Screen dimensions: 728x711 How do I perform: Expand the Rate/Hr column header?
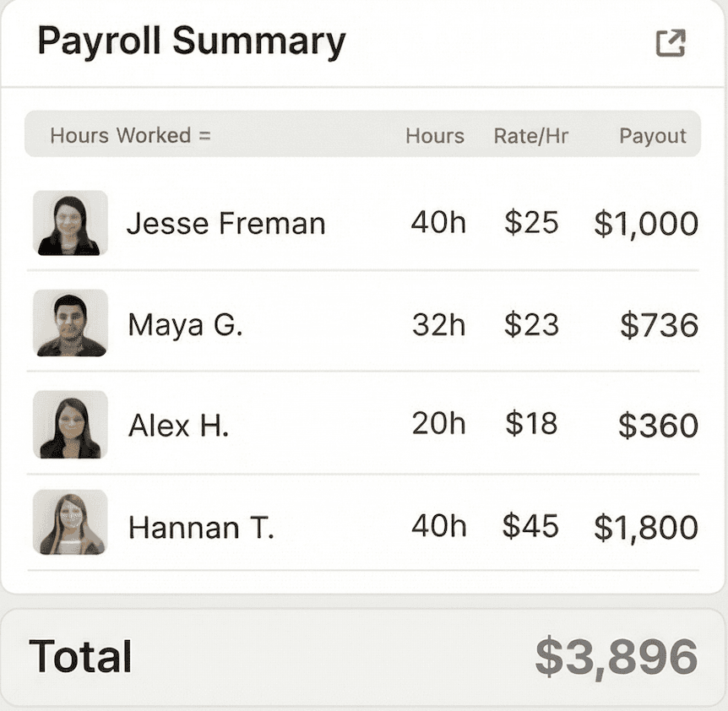click(x=531, y=135)
